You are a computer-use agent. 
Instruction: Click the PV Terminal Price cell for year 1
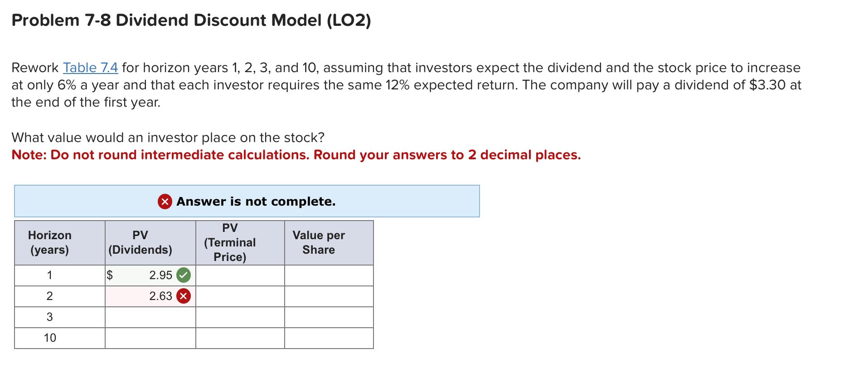(x=239, y=275)
